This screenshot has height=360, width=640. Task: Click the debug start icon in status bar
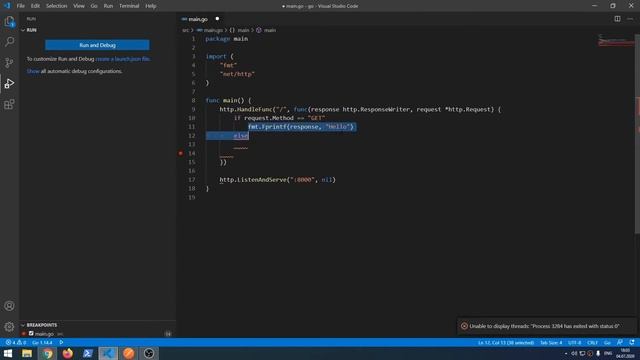click(x=61, y=342)
